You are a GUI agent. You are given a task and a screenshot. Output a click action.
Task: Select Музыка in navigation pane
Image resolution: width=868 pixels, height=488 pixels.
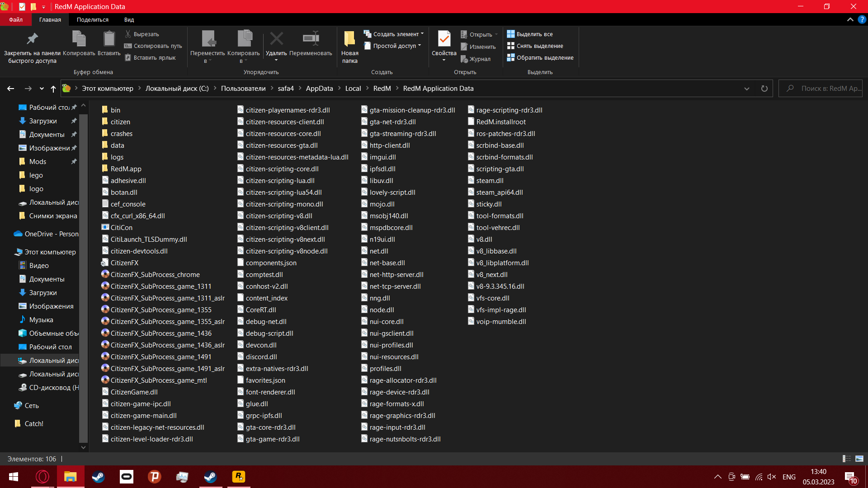pyautogui.click(x=41, y=320)
